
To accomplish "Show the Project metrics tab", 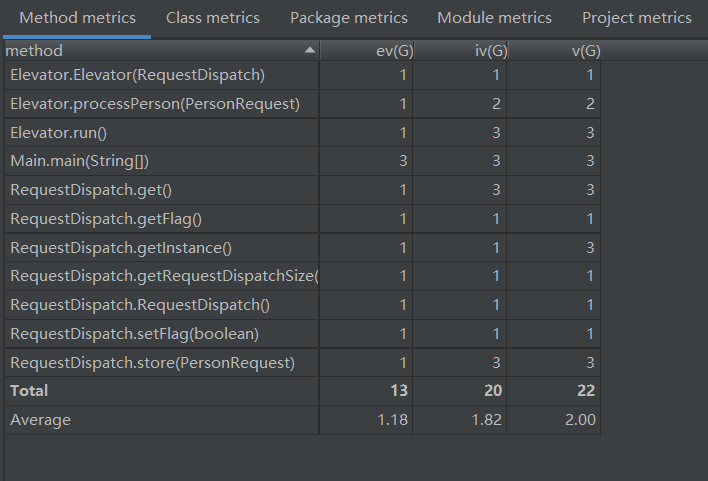I will 636,18.
